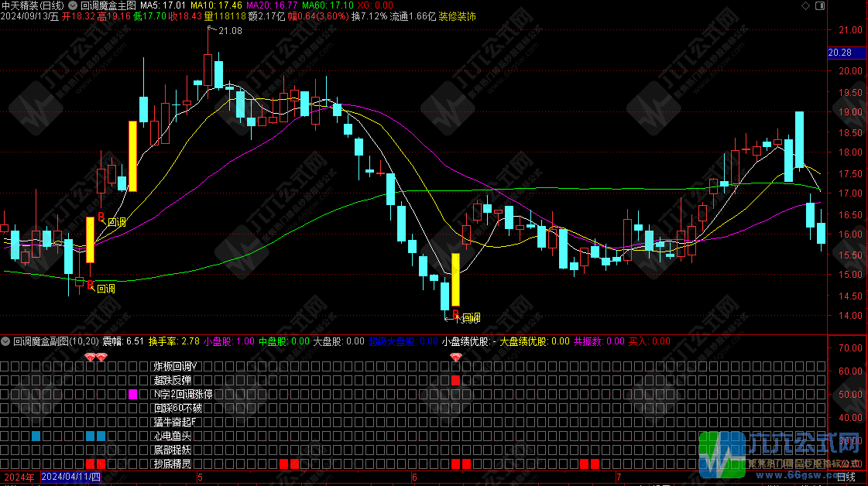Click the red square in 超跌反弹 row
This screenshot has height=486, width=868.
(x=455, y=380)
